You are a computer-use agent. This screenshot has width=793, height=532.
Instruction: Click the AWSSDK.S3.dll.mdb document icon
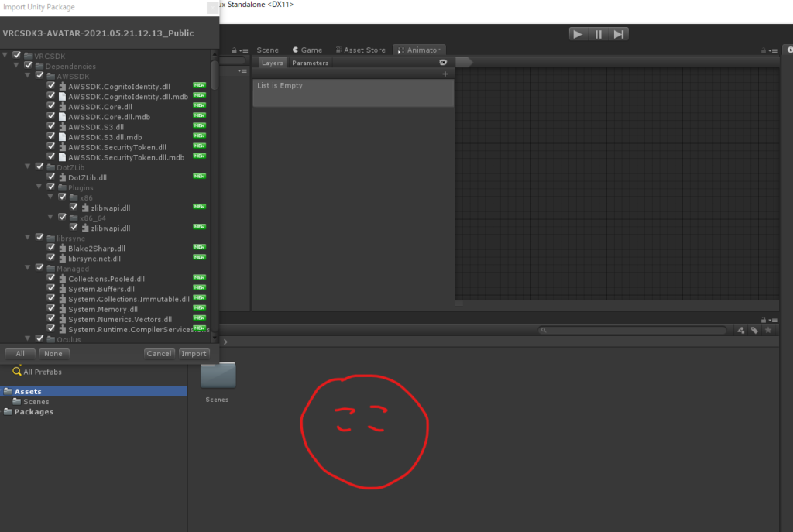(62, 136)
